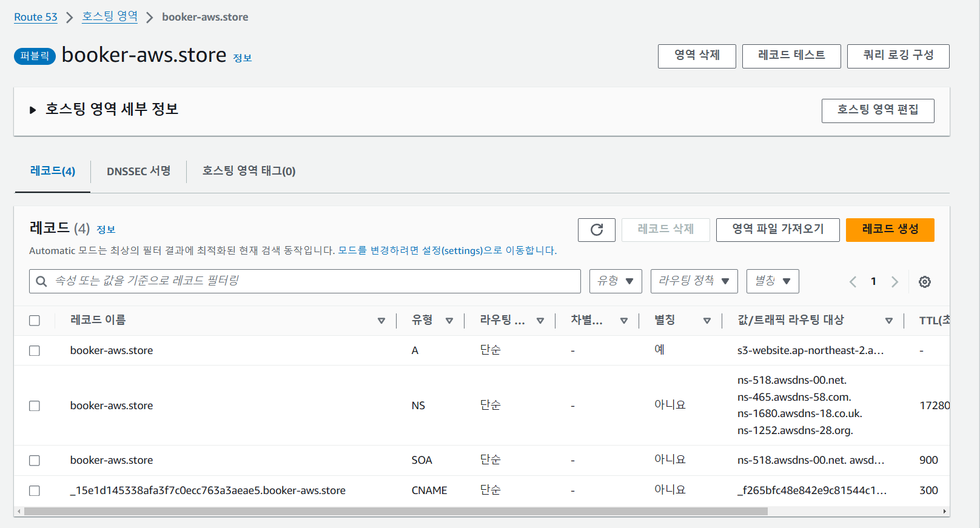Image resolution: width=980 pixels, height=528 pixels.
Task: Select the CNAME record checkbox
Action: (x=35, y=491)
